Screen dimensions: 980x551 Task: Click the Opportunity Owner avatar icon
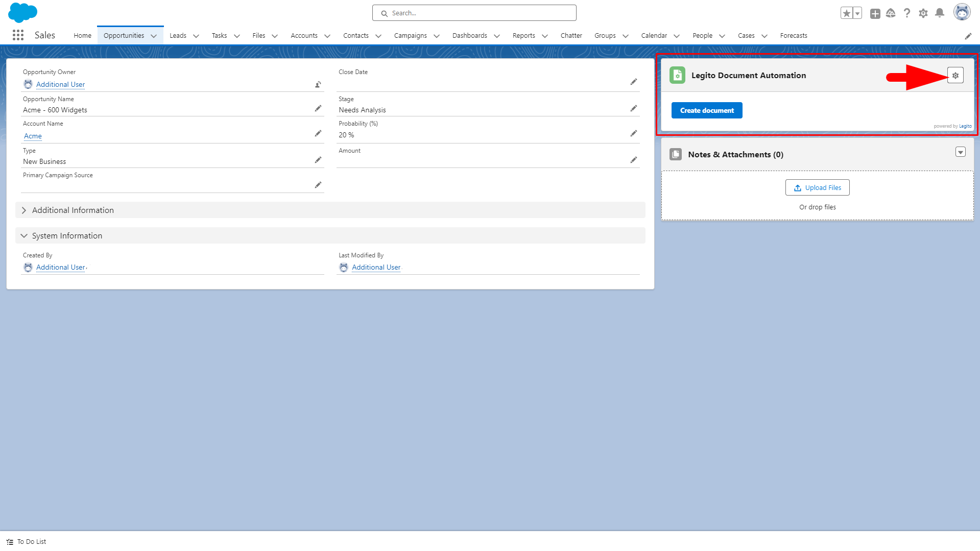click(28, 84)
